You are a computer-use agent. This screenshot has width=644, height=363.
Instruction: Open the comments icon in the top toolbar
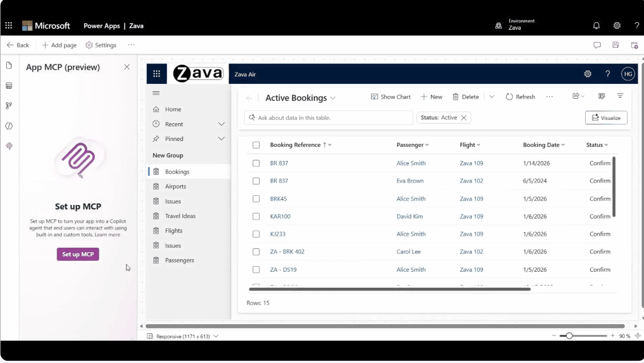(597, 45)
